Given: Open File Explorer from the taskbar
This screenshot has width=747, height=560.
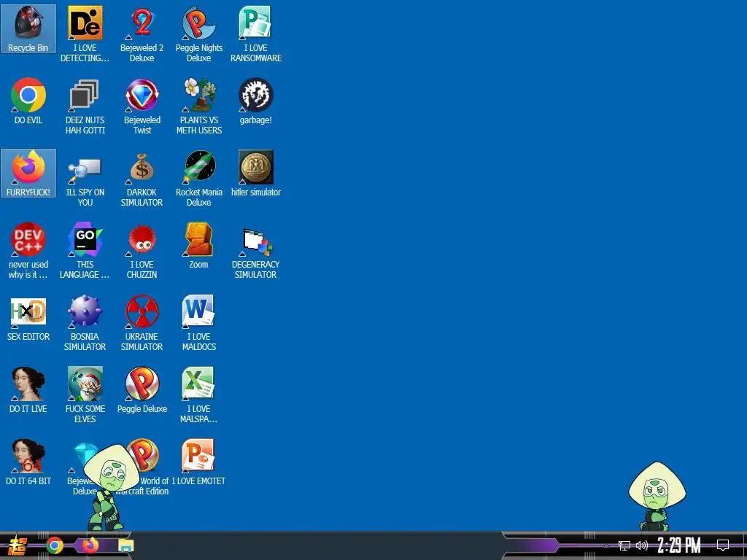Looking at the screenshot, I should tap(125, 545).
